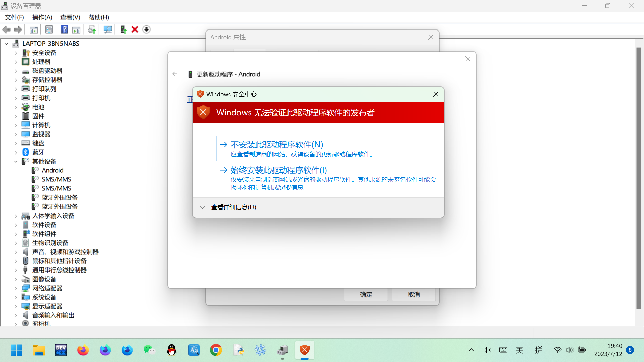This screenshot has height=362, width=644.
Task: Launch Dev-C++ from the taskbar
Action: click(61, 350)
